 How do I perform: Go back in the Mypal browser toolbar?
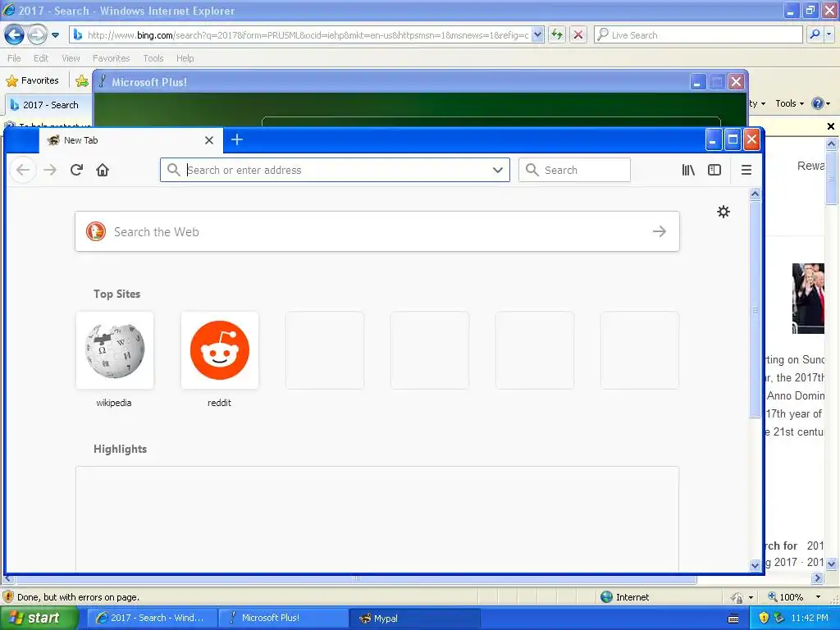point(23,171)
